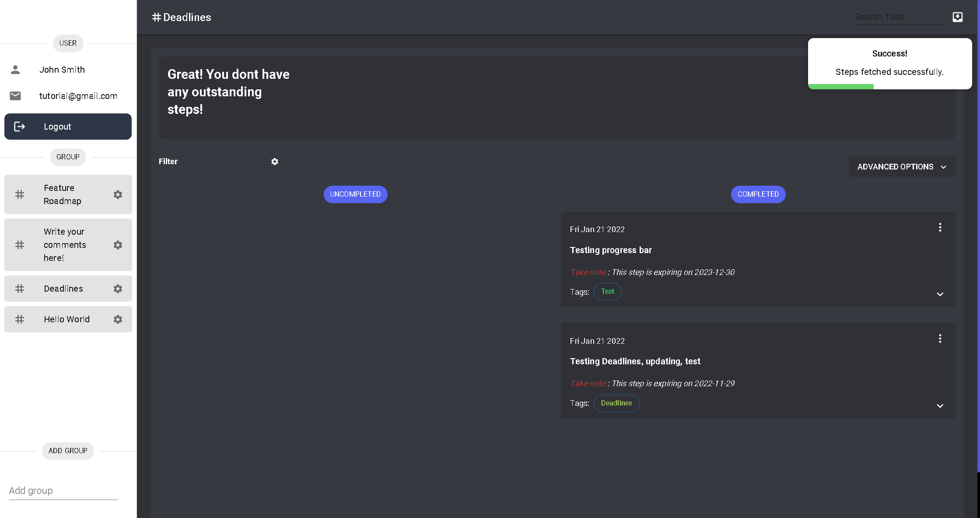Open the Advanced Options dropdown
Screen dimensions: 980x518
[902, 167]
